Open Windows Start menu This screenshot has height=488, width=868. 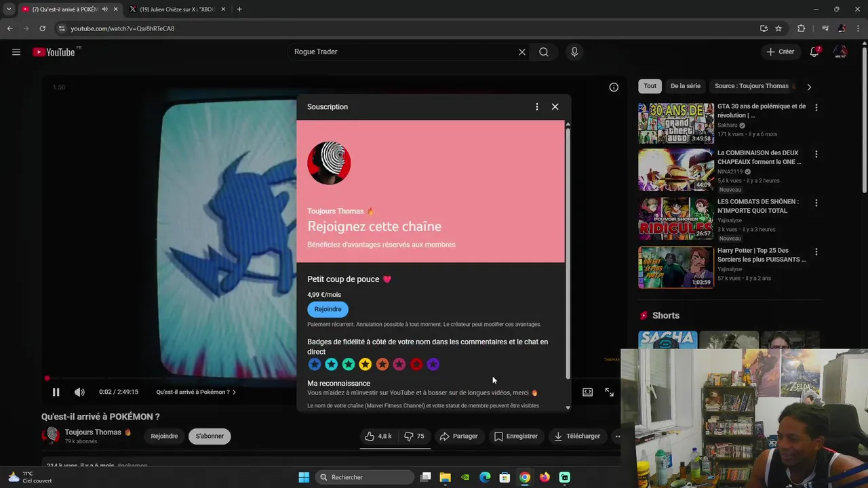(x=304, y=477)
